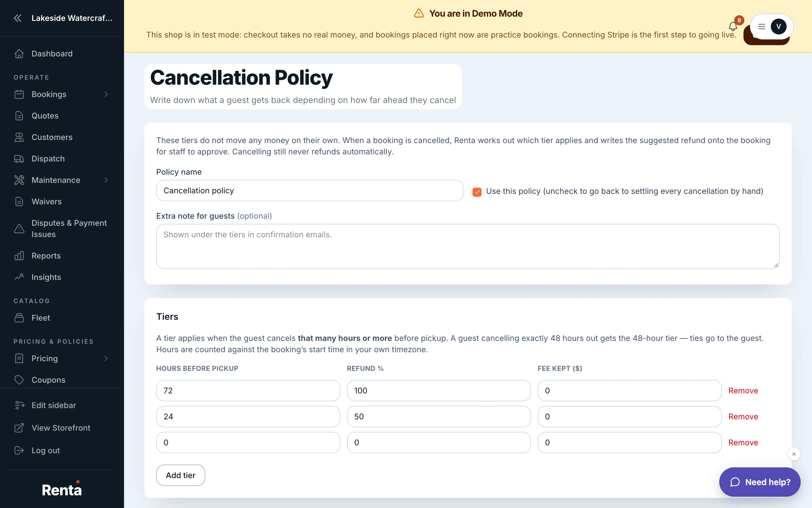812x508 pixels.
Task: Click the Dashboard home icon
Action: click(x=19, y=54)
